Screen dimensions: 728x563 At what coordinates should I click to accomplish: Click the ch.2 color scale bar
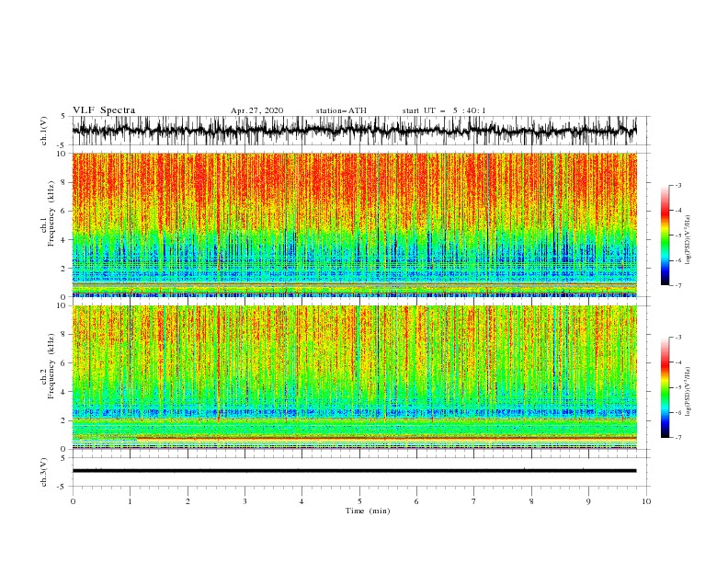(665, 387)
